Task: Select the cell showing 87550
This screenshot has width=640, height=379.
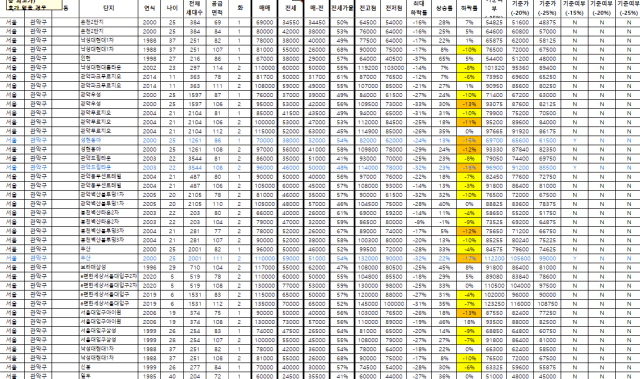Action: pos(494,313)
